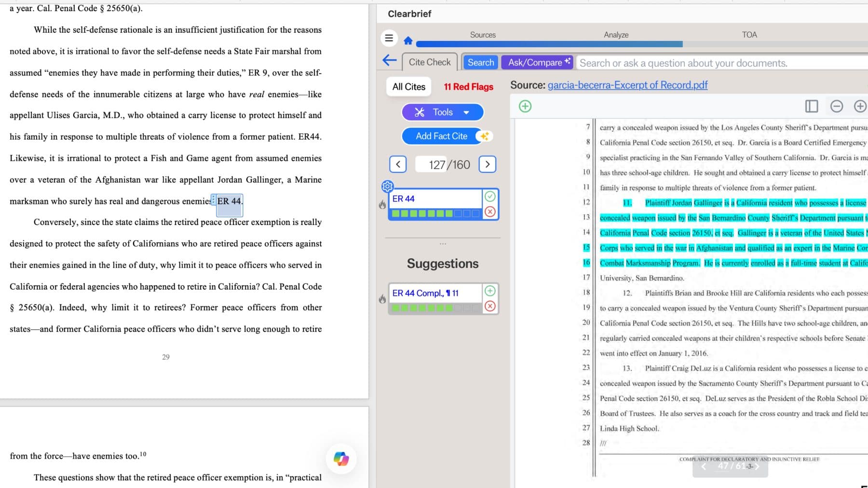Click the ER 44 Compl., ¶ 11 suggestion title
Viewport: 868px width, 488px height.
point(425,293)
